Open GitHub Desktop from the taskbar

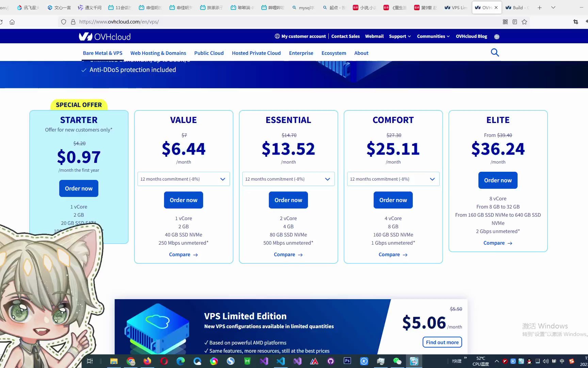click(x=331, y=361)
